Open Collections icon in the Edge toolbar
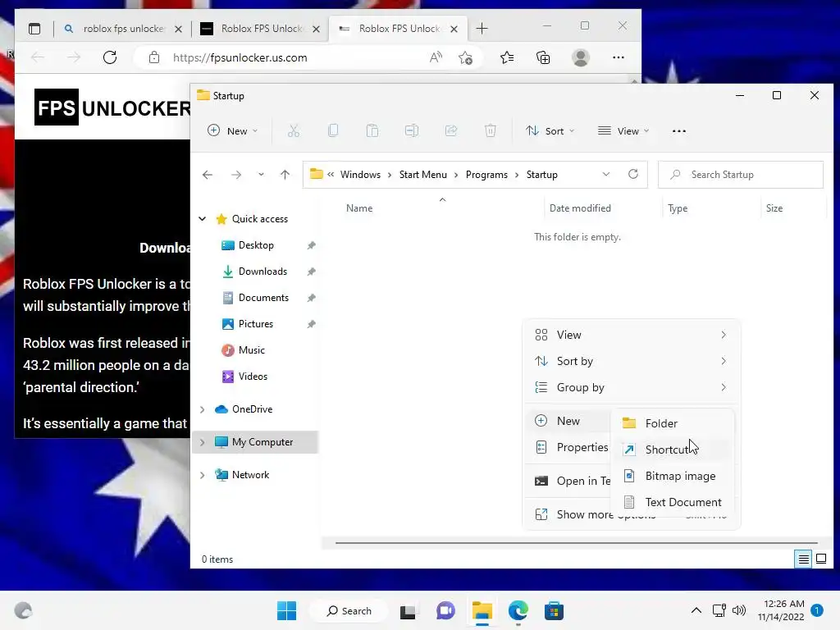Screen dimensions: 840x630 point(543,57)
